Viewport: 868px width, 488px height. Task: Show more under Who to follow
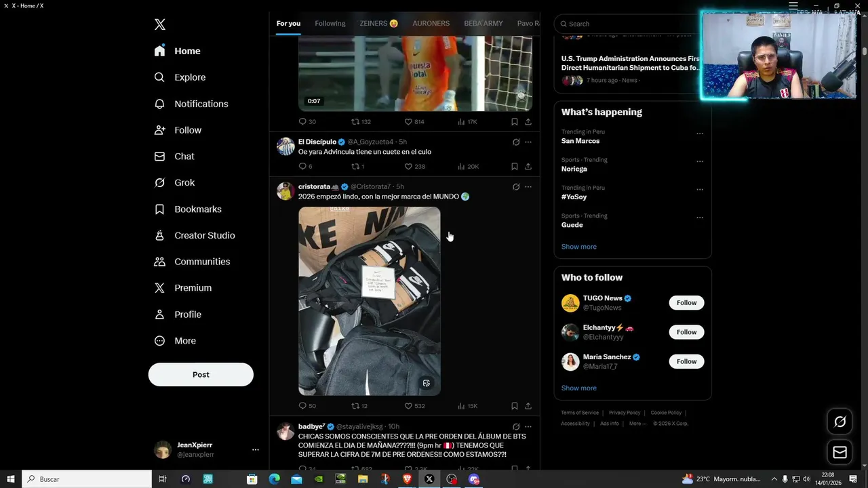pyautogui.click(x=579, y=388)
